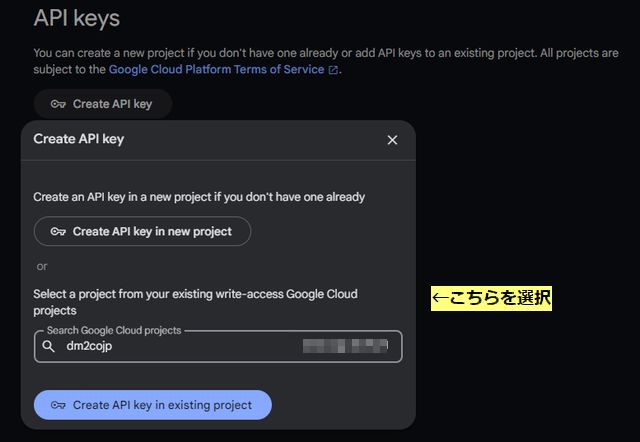Click the top Create API key button

point(103,104)
